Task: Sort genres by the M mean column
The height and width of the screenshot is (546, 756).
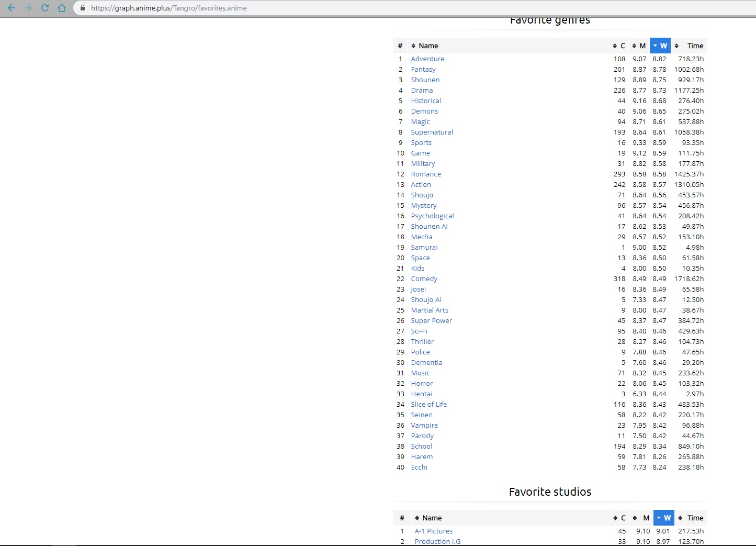Action: (x=639, y=46)
